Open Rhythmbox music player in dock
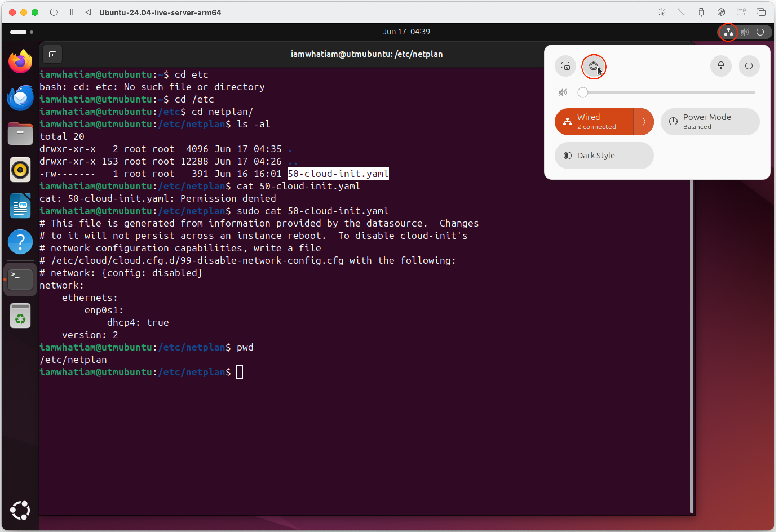 click(x=20, y=170)
